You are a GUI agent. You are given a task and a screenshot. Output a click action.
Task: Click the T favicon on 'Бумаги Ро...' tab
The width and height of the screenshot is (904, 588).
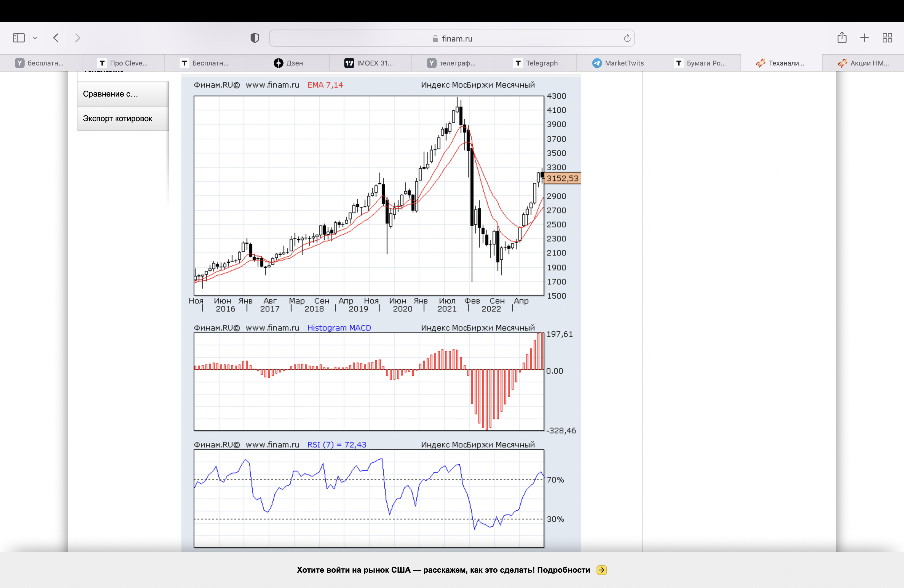tap(679, 63)
